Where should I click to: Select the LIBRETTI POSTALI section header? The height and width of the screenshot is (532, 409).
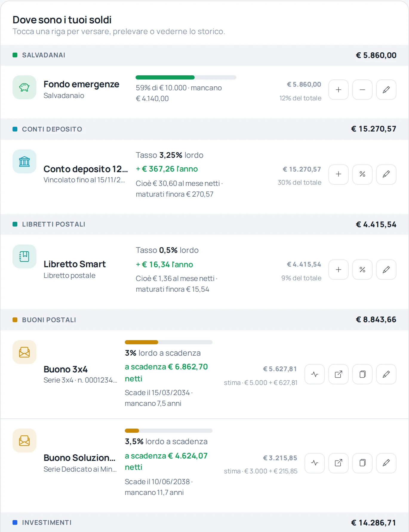tap(204, 224)
